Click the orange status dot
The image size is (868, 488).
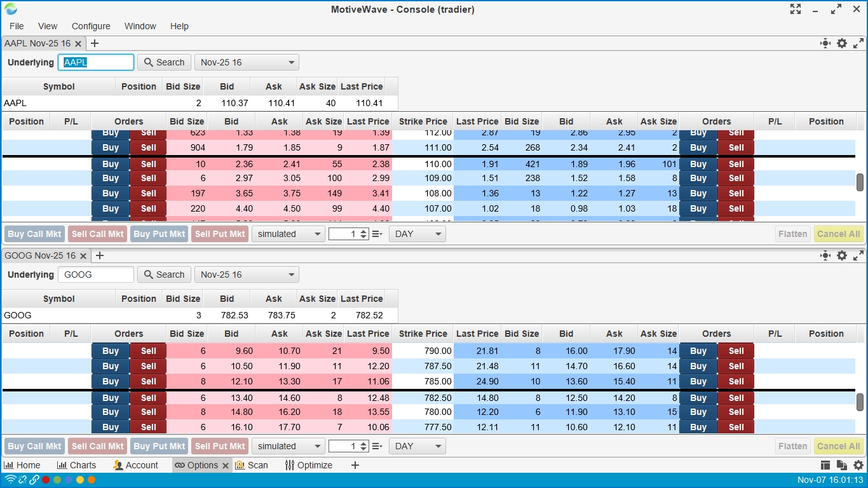point(92,480)
